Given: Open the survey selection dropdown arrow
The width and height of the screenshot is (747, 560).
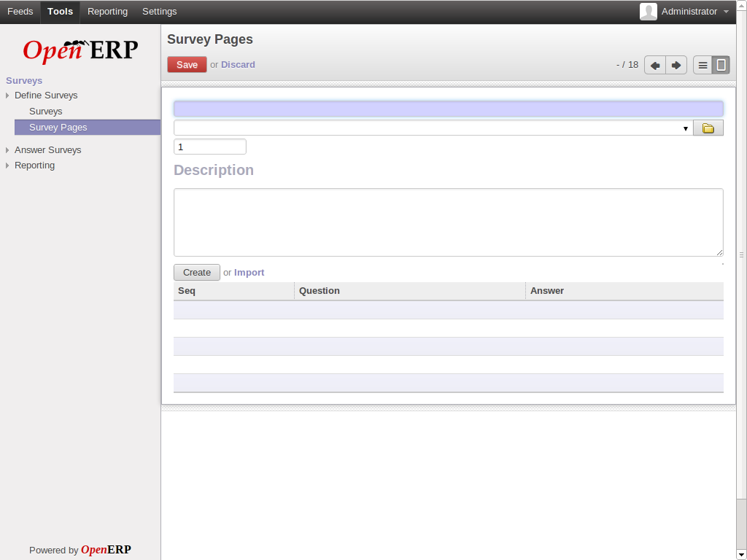Looking at the screenshot, I should click(686, 128).
